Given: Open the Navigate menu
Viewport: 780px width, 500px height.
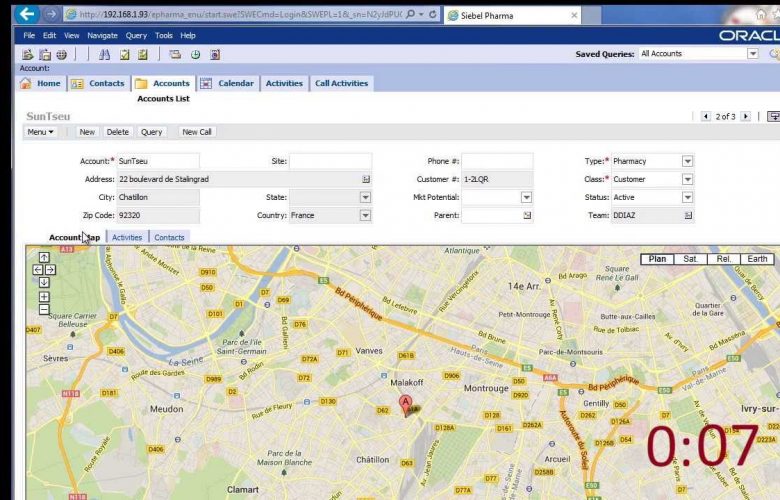Looking at the screenshot, I should point(102,35).
